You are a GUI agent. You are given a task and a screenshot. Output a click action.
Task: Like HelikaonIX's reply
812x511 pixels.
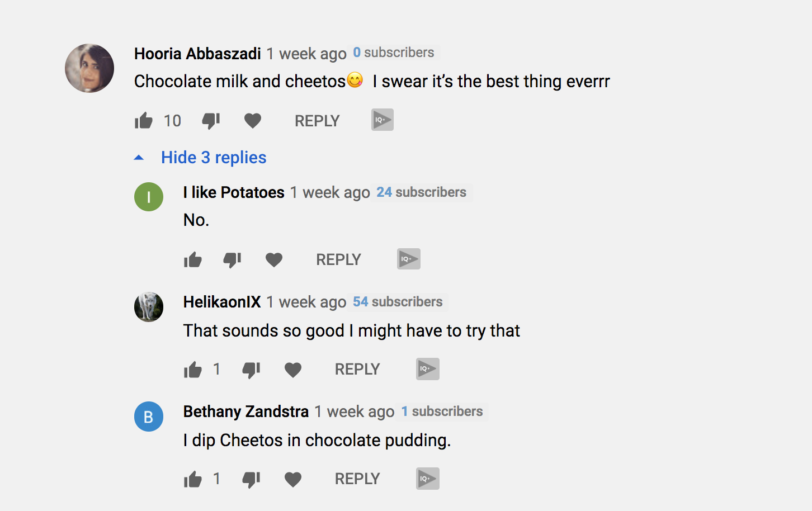(x=193, y=370)
